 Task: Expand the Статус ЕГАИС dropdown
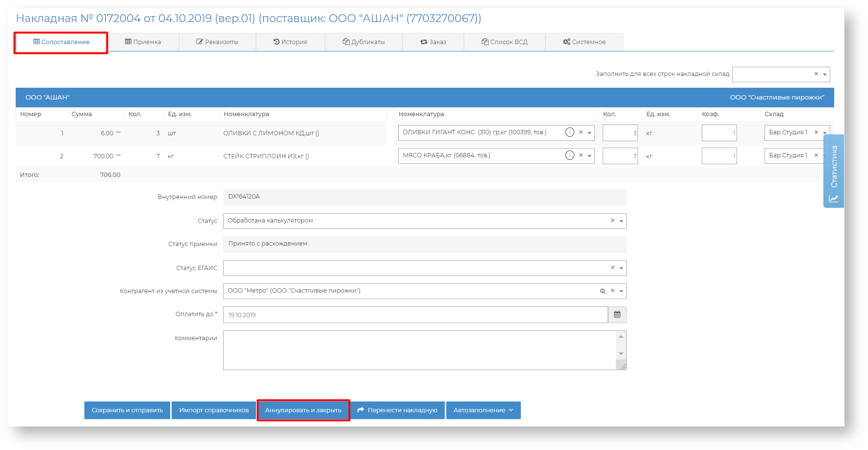[621, 268]
